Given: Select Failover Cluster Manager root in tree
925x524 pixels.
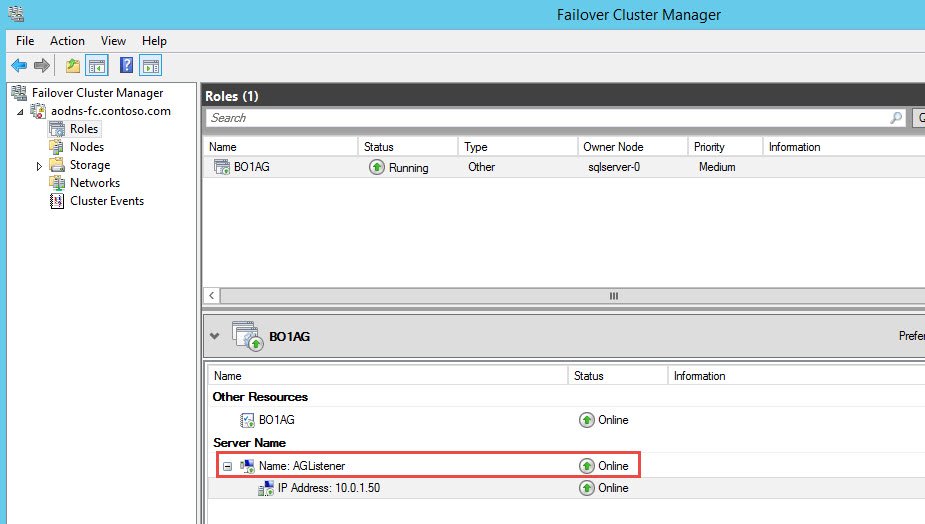Looking at the screenshot, I should tap(97, 93).
